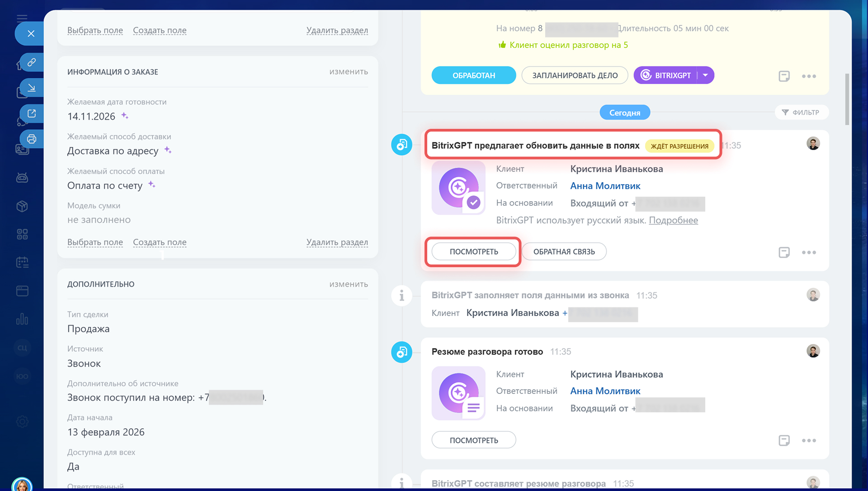Expand the BitrixGPT button dropdown arrow
The width and height of the screenshot is (868, 491).
point(705,75)
